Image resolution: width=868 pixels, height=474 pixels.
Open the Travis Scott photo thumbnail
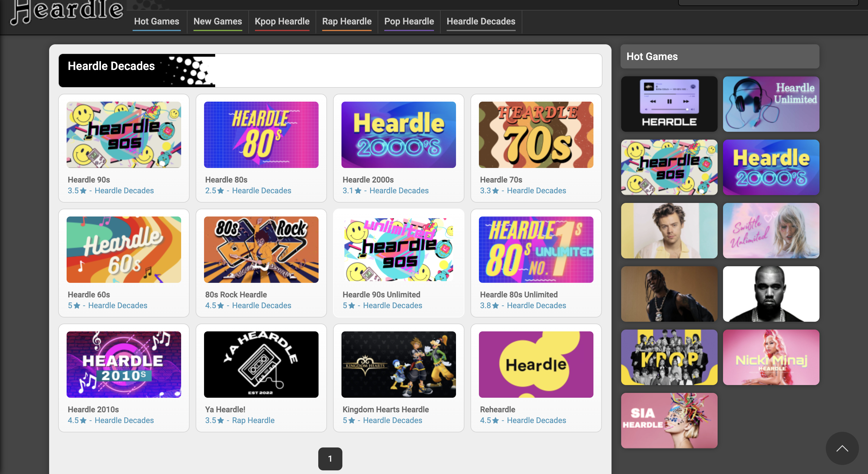[x=669, y=294]
